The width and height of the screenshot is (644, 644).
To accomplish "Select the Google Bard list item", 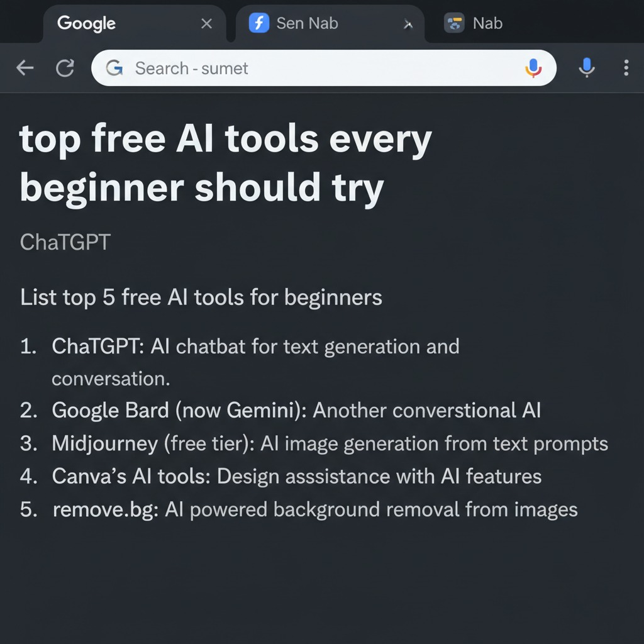I will click(296, 410).
